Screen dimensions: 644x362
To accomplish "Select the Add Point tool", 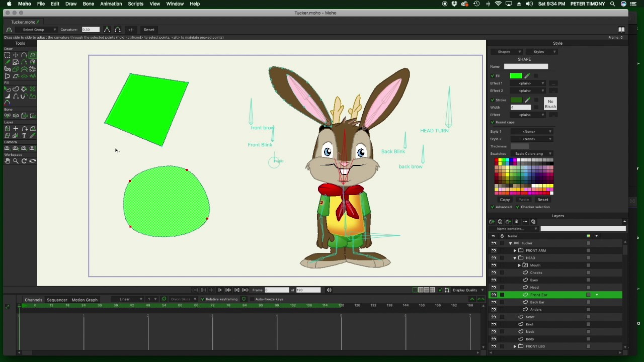I will (24, 55).
